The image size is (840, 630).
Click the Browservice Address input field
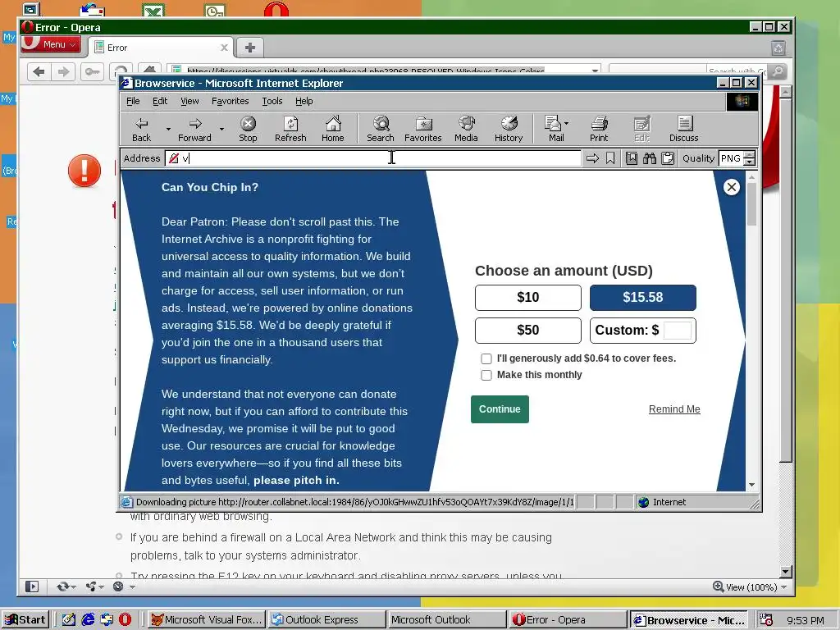coord(373,158)
